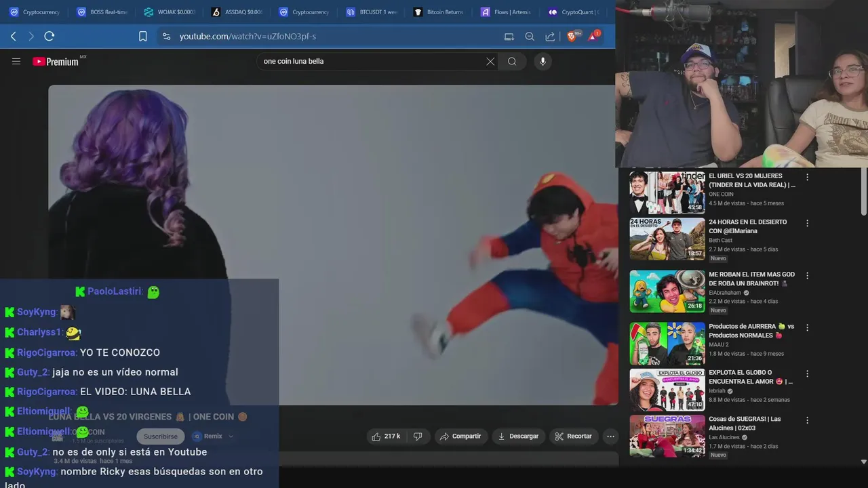Open options menu for 'Productos de AURRERA'

tap(807, 327)
